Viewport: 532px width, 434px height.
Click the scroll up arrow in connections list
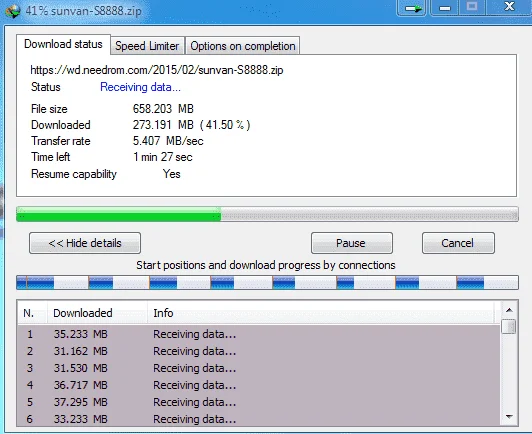[509, 310]
